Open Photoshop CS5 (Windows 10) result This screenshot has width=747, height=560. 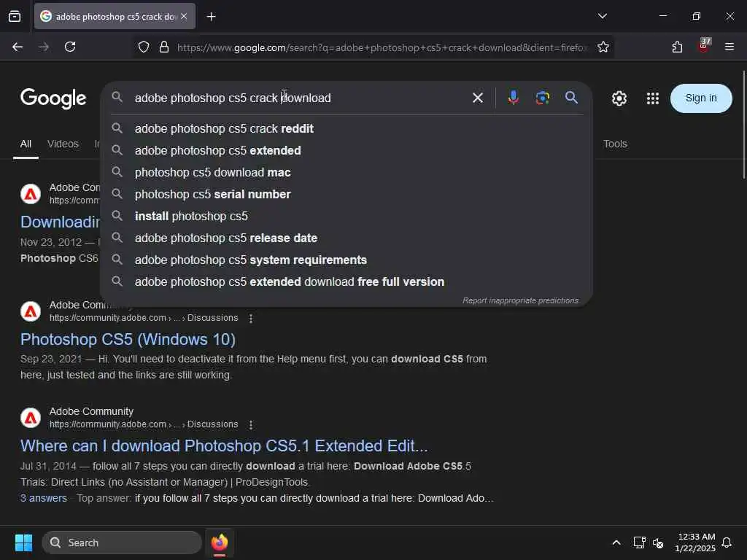tap(128, 340)
